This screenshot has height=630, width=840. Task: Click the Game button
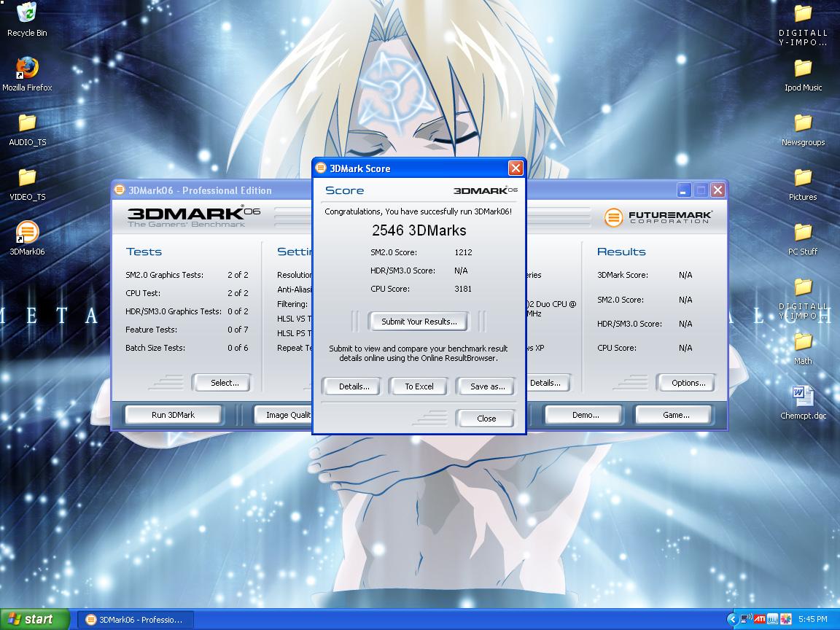click(x=674, y=415)
